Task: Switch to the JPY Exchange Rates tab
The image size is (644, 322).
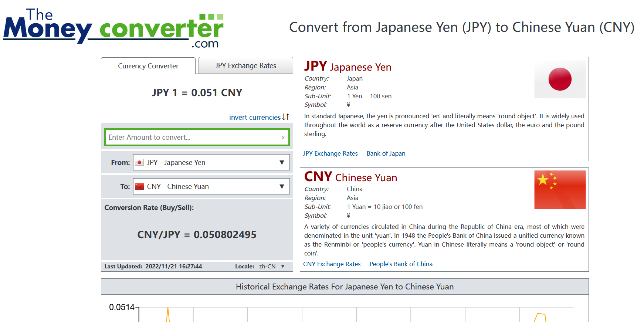Action: [x=246, y=65]
